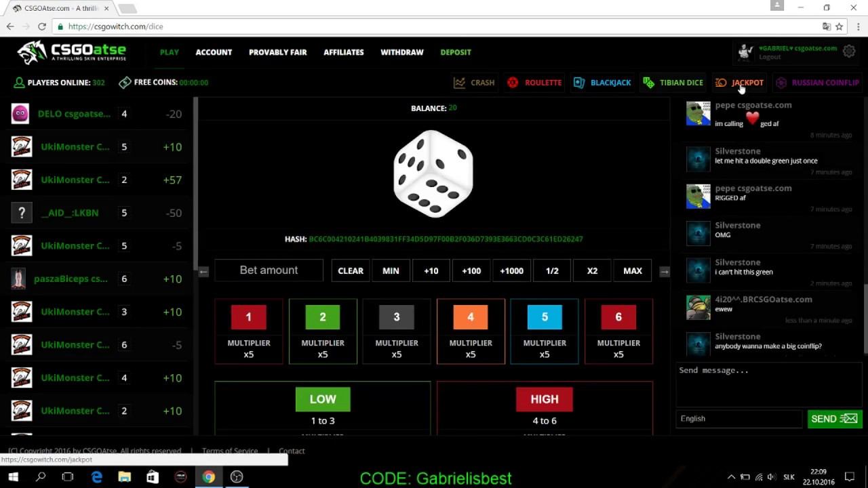868x488 pixels.
Task: Open the WITHDRAW page
Action: [x=402, y=52]
